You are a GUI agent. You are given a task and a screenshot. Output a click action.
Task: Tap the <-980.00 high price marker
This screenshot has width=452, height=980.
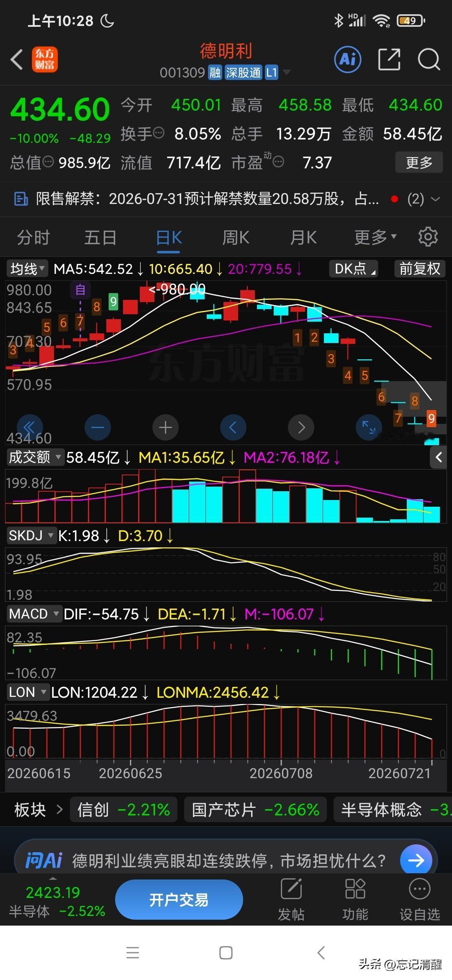pyautogui.click(x=177, y=289)
